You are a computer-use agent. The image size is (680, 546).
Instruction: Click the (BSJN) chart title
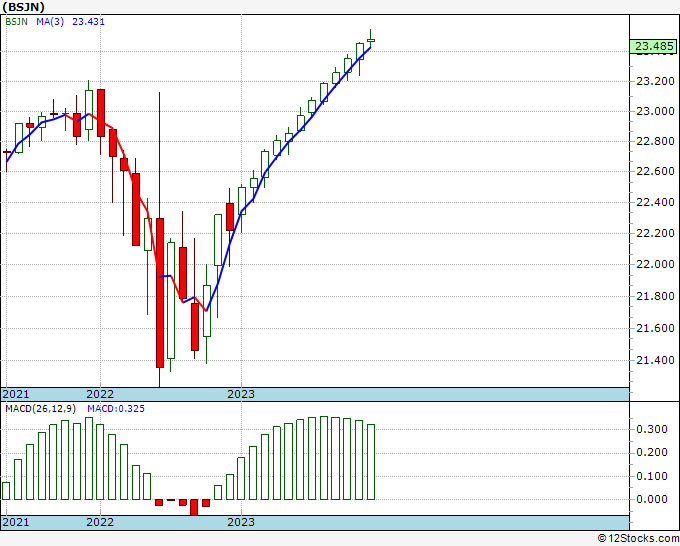pos(24,7)
